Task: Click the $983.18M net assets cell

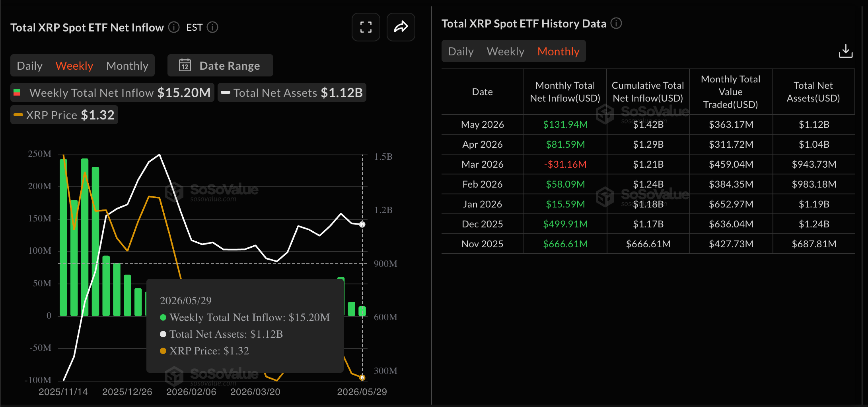Action: (x=814, y=184)
